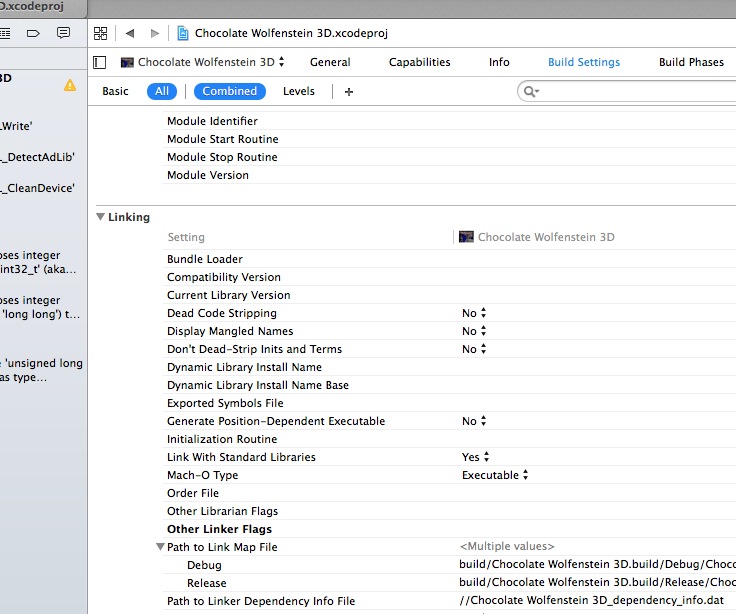Select the Bundle Loader setting
Screen dimensions: 736x614
[205, 259]
